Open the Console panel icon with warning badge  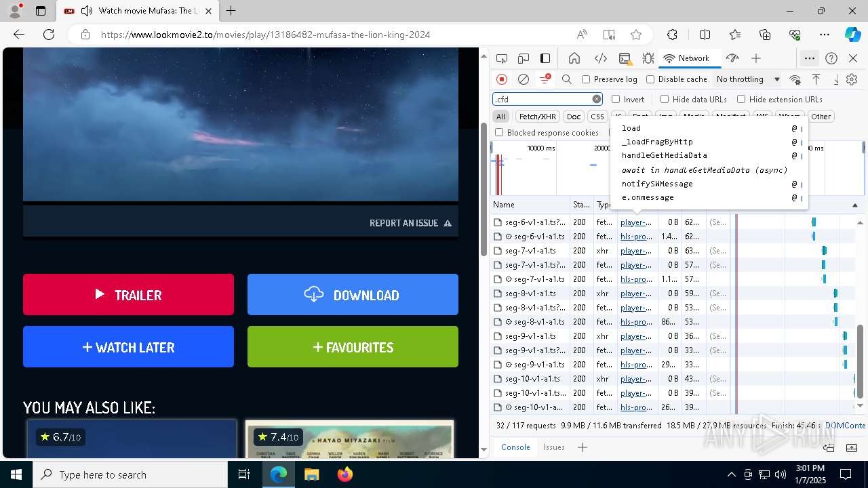[x=625, y=58]
